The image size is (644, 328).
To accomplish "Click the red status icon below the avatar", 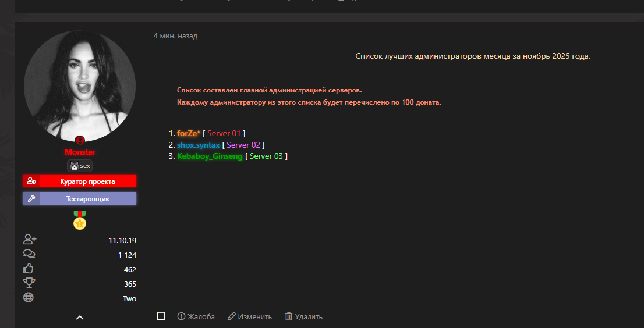I will click(80, 140).
